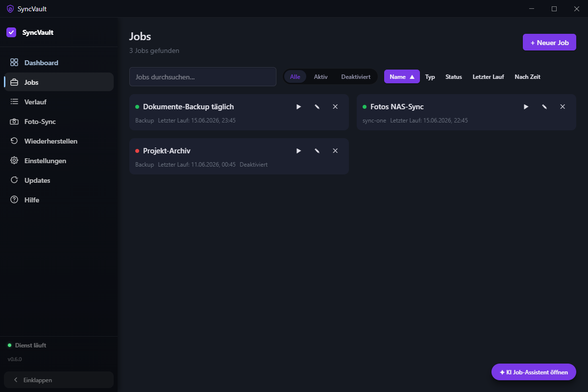Click the Wiederherstellen restore icon

[15, 141]
